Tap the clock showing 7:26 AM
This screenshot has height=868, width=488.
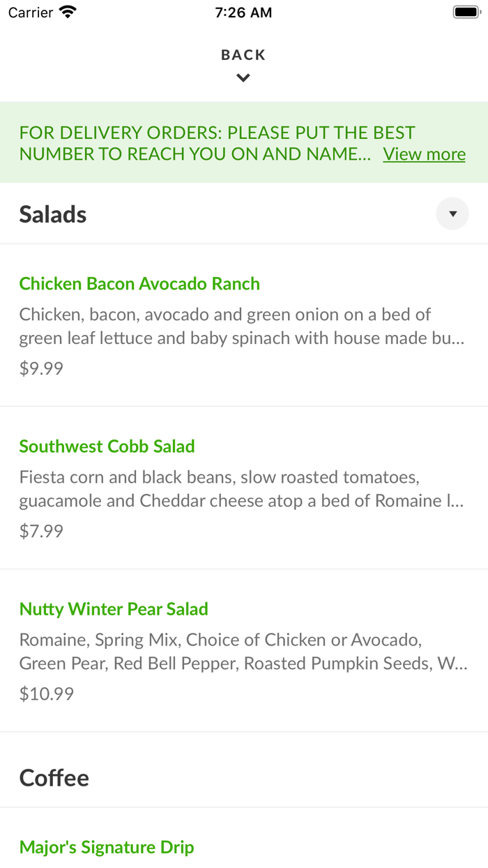click(x=243, y=12)
